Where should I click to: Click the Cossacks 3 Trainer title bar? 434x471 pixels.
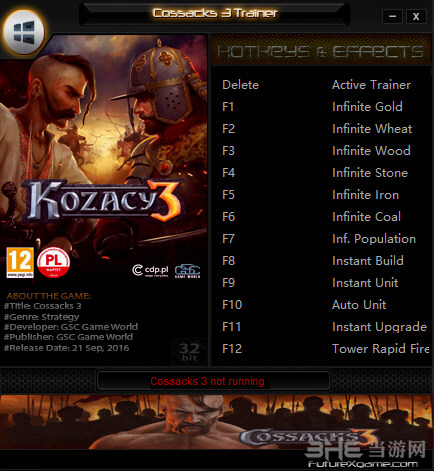tap(215, 13)
